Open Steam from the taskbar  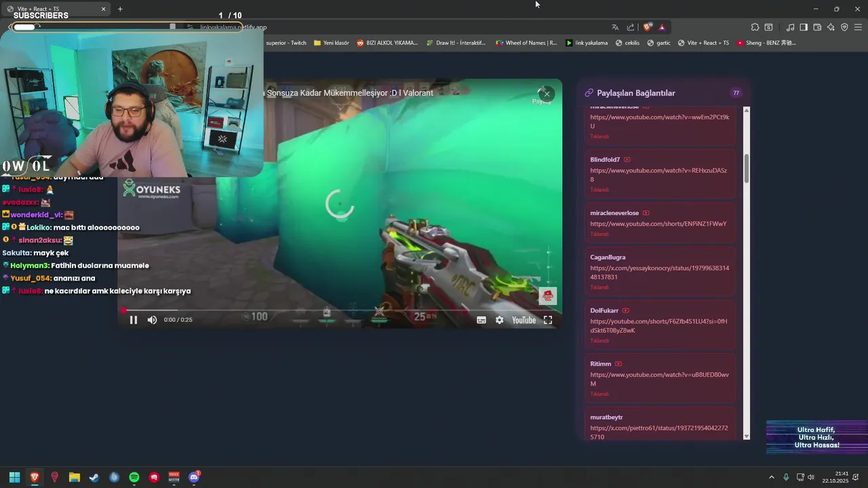(94, 477)
